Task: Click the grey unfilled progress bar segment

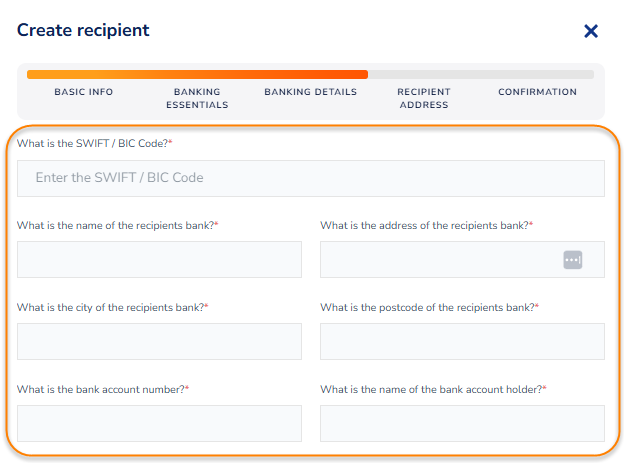Action: click(x=480, y=74)
